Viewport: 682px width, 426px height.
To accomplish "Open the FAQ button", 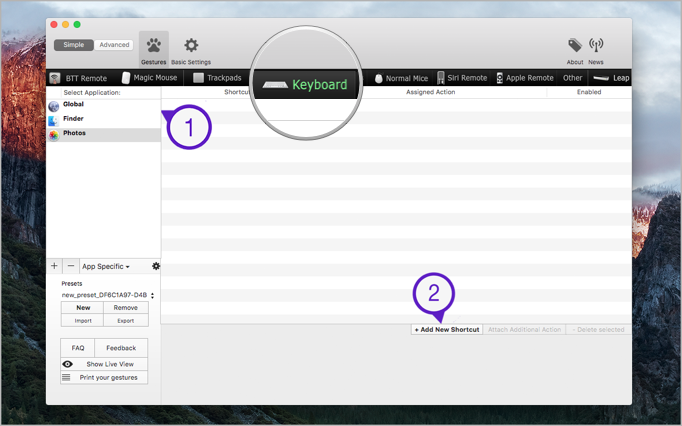I will (77, 348).
